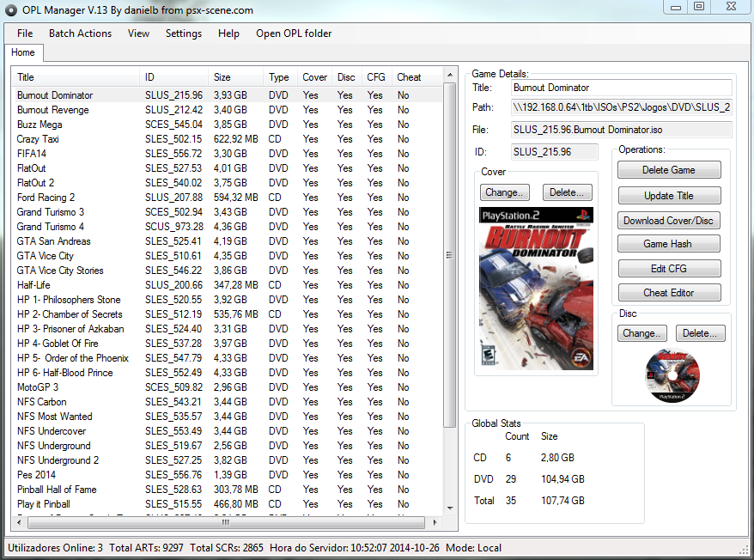The image size is (754, 560).
Task: Click Download Cover/Disc button
Action: pos(669,221)
